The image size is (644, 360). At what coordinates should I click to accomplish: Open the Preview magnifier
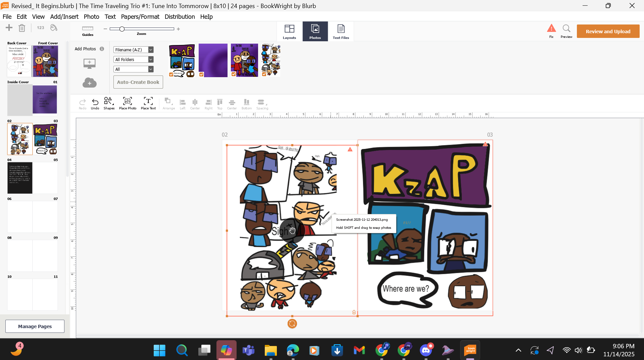(566, 29)
